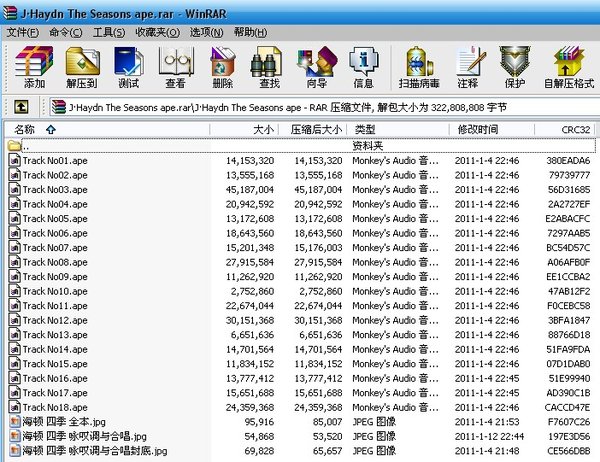Click size 2,752,860 of Track No10
The height and width of the screenshot is (462, 600).
[x=252, y=291]
